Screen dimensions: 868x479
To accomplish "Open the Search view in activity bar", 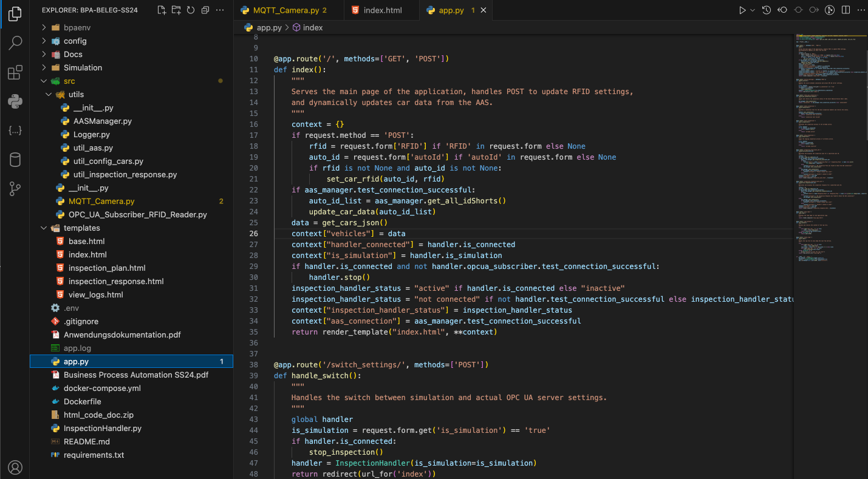I will pyautogui.click(x=15, y=43).
